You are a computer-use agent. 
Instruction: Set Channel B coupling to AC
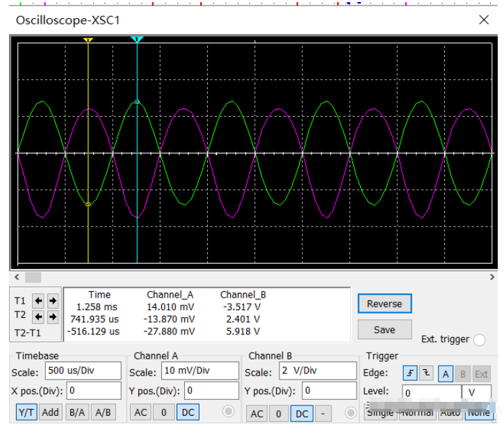click(257, 414)
